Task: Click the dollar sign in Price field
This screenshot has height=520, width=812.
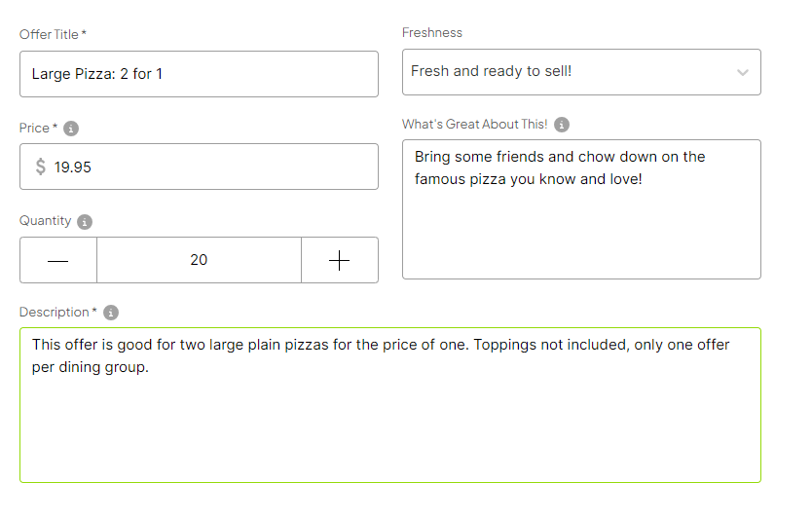Action: pyautogui.click(x=41, y=167)
